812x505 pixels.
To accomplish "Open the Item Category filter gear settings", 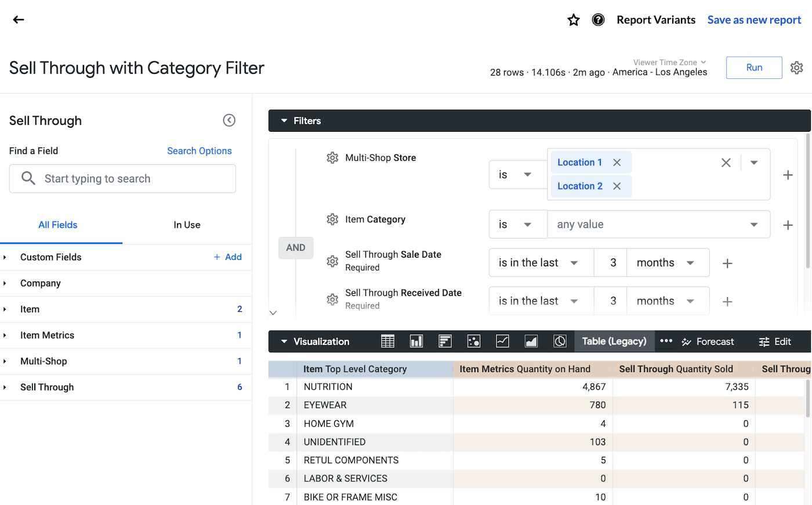I will (x=332, y=219).
